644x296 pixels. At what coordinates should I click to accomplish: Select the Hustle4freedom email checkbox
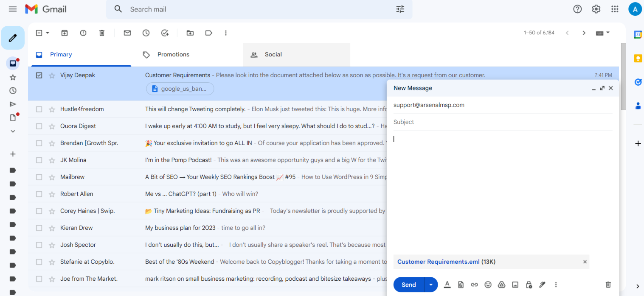[39, 109]
